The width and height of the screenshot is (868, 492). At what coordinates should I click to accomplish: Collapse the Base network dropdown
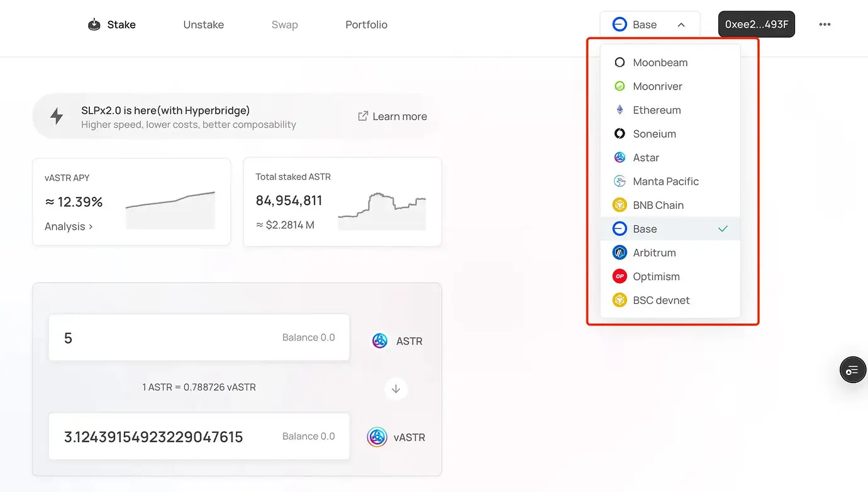(x=650, y=25)
